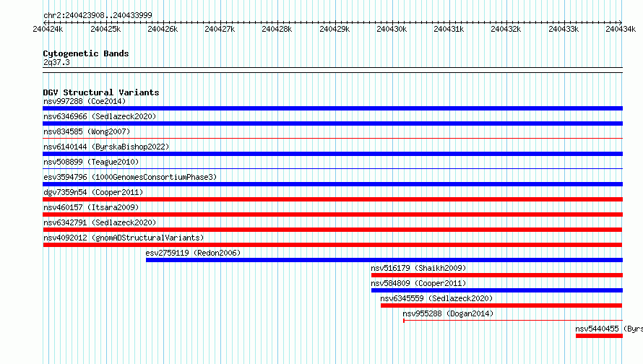Click the dgv7359n54 red variant bar
Screen dimensions: 643x364
pyautogui.click(x=332, y=199)
